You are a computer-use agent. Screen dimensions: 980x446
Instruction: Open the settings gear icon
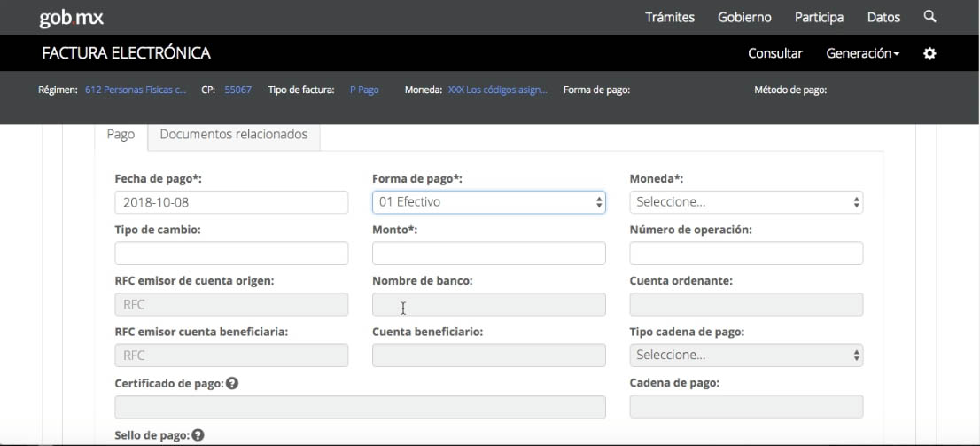point(930,54)
